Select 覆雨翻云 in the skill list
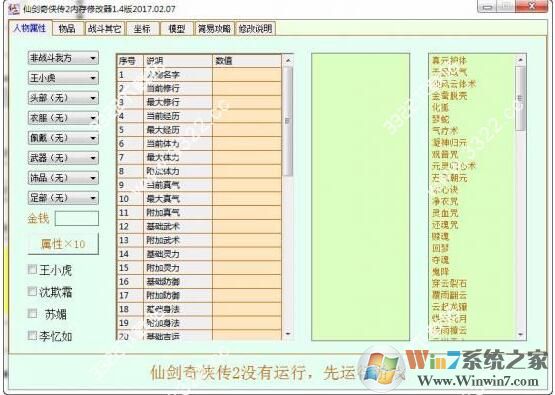Image resolution: width=555 pixels, height=395 pixels. pyautogui.click(x=449, y=295)
